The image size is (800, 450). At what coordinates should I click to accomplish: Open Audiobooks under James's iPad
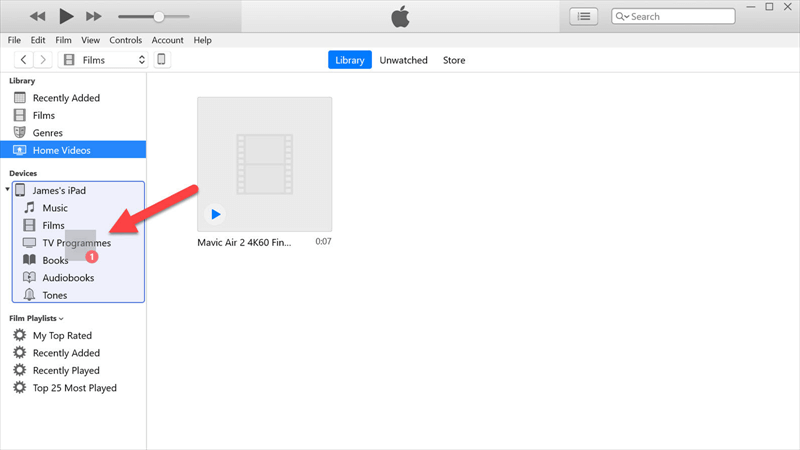[x=68, y=278]
